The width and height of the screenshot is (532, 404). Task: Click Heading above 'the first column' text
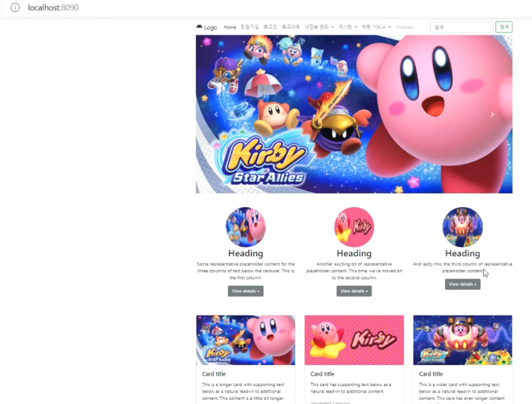(246, 253)
